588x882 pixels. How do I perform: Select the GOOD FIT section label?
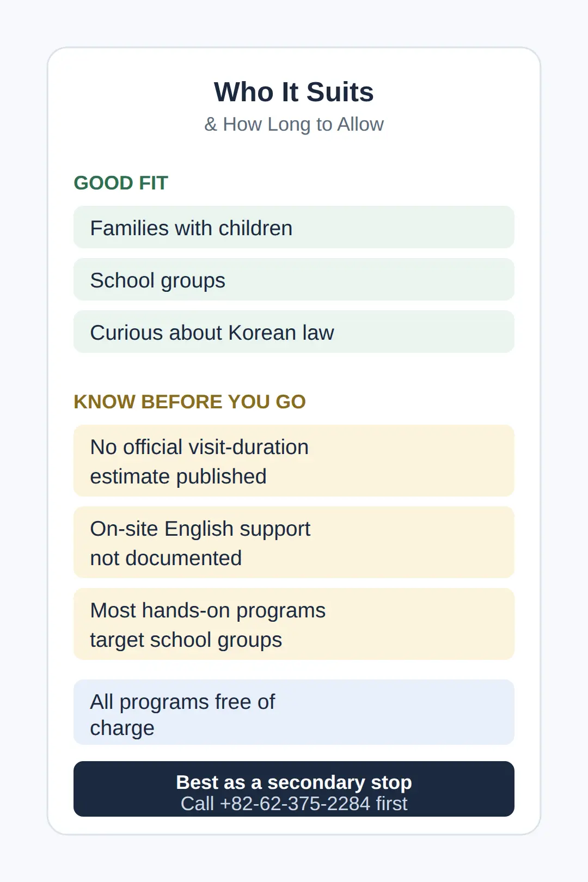click(121, 183)
